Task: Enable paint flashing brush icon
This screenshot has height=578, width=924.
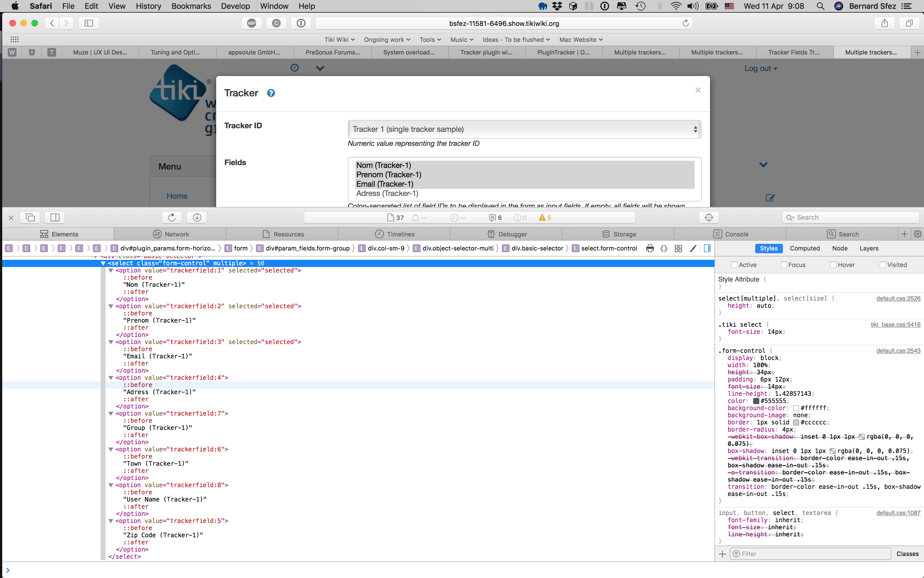Action: click(693, 249)
